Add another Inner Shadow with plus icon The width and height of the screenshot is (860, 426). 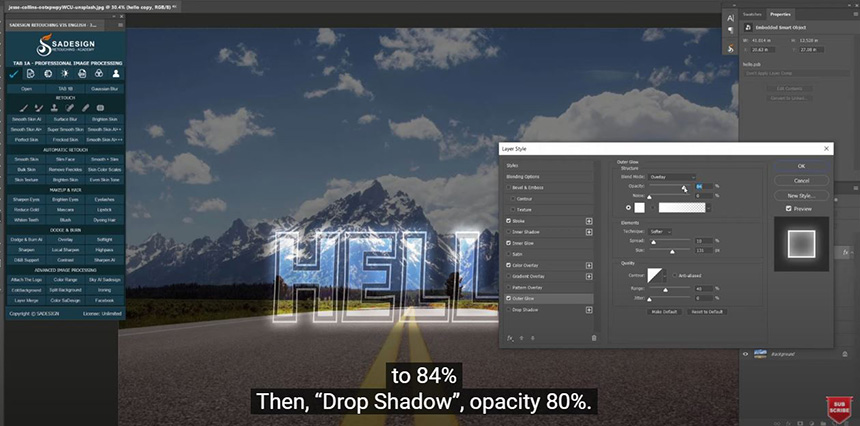[x=589, y=232]
